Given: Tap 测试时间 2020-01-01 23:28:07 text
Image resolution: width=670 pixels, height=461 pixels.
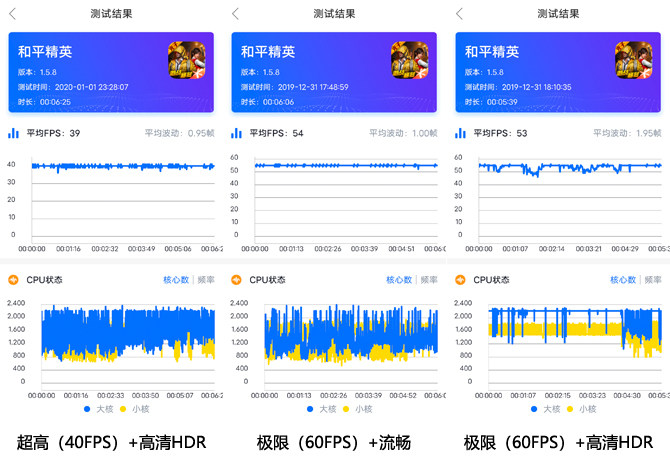Looking at the screenshot, I should pyautogui.click(x=73, y=87).
